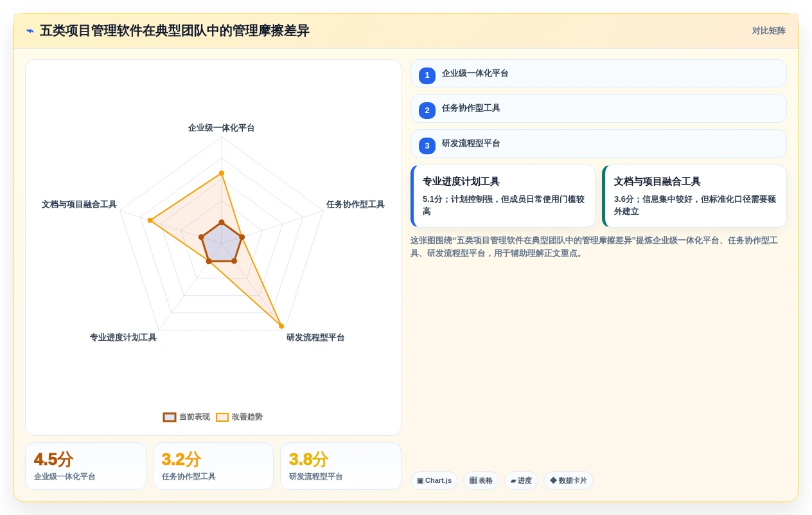Click the Chart.js tag chip
The image size is (812, 515).
click(434, 480)
